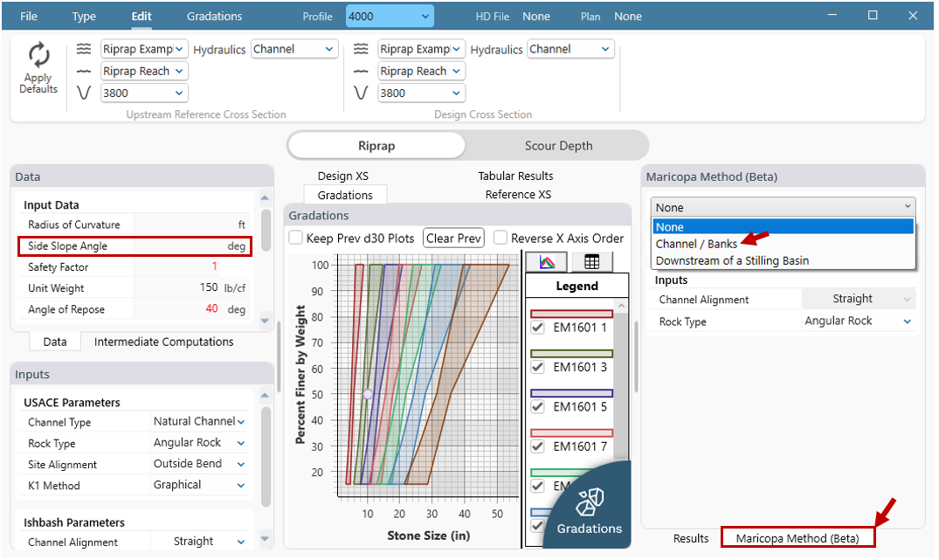Image resolution: width=939 pixels, height=560 pixels.
Task: Click upstream reach icon beside Riprap Reach
Action: [84, 72]
